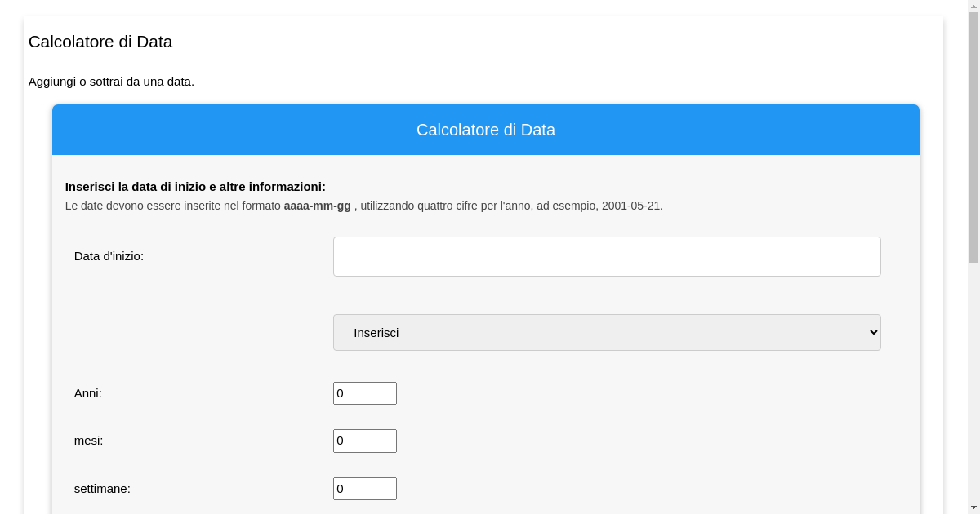
Task: Select the settimane number field
Action: coord(365,489)
